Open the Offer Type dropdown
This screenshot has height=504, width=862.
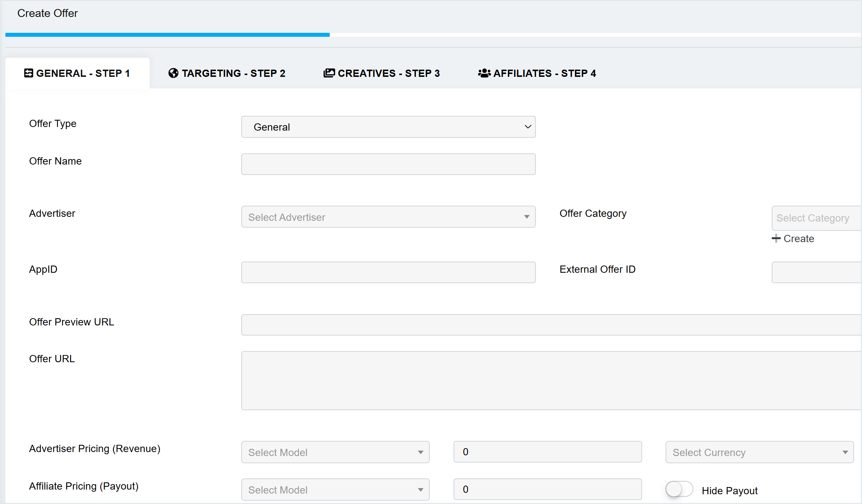pyautogui.click(x=388, y=127)
